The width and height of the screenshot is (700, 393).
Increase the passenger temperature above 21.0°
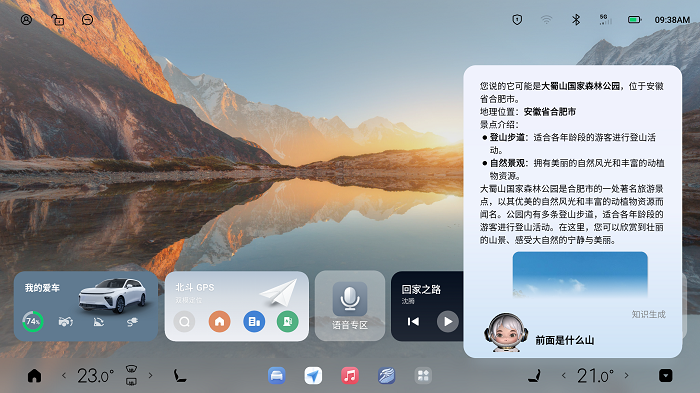tap(627, 376)
